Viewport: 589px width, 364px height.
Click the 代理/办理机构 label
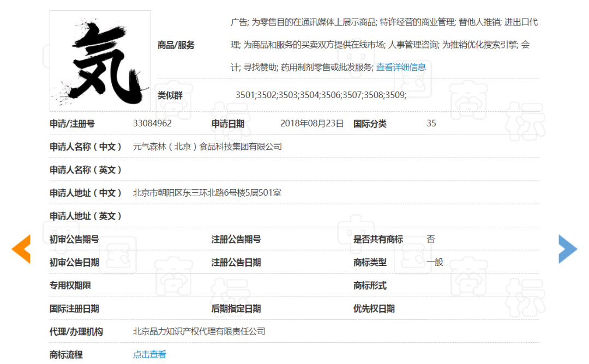76,332
